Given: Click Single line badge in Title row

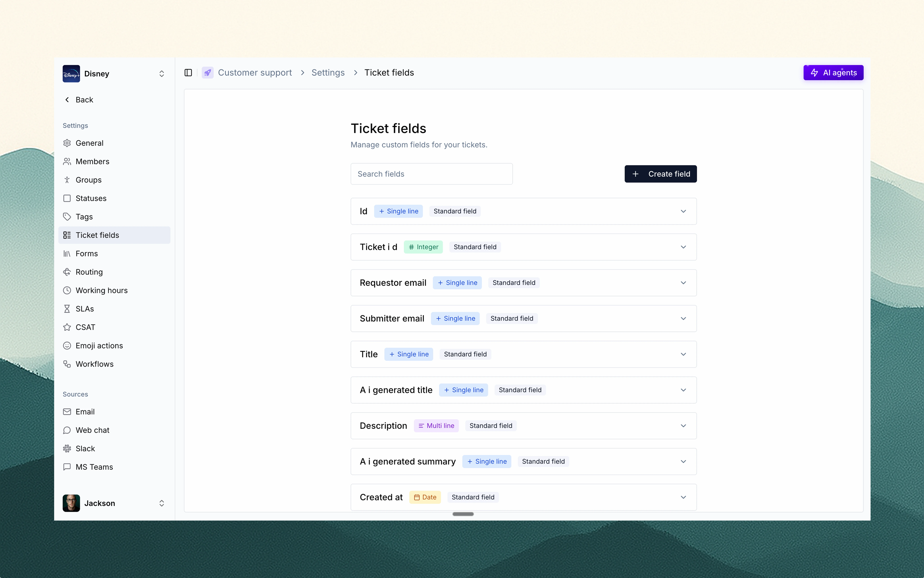Looking at the screenshot, I should [409, 354].
